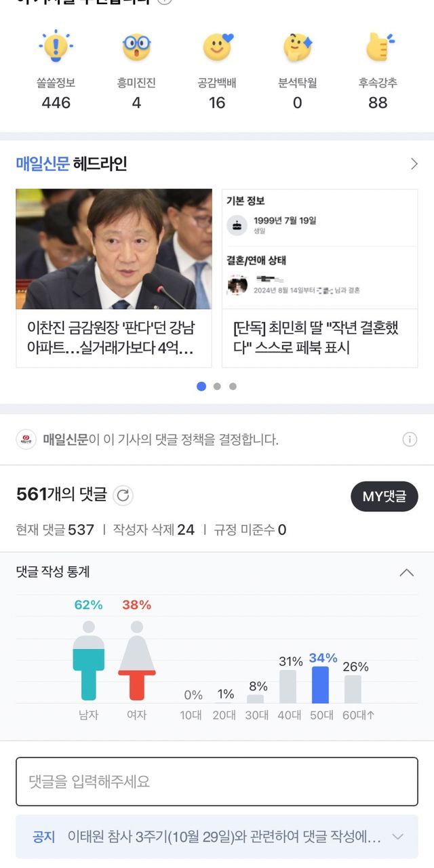Click the 50대 blue statistics bar
Screen dimensions: 434x868
[x=320, y=685]
